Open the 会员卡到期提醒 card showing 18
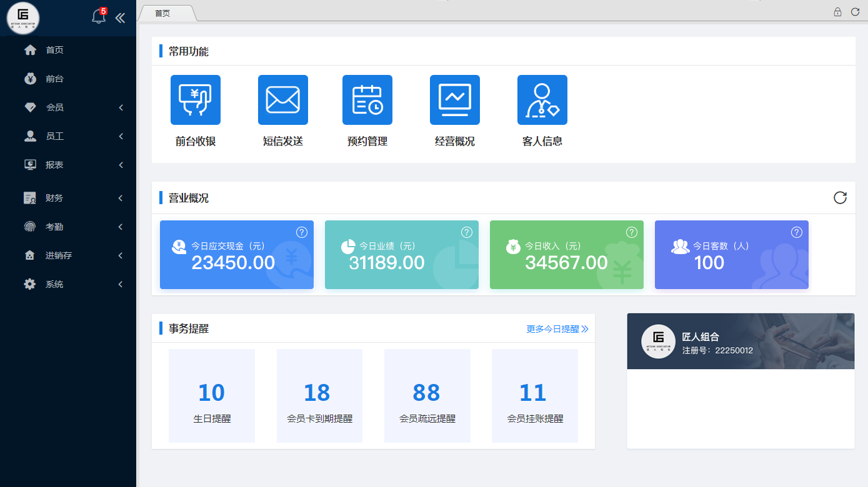The image size is (868, 487). (x=319, y=396)
